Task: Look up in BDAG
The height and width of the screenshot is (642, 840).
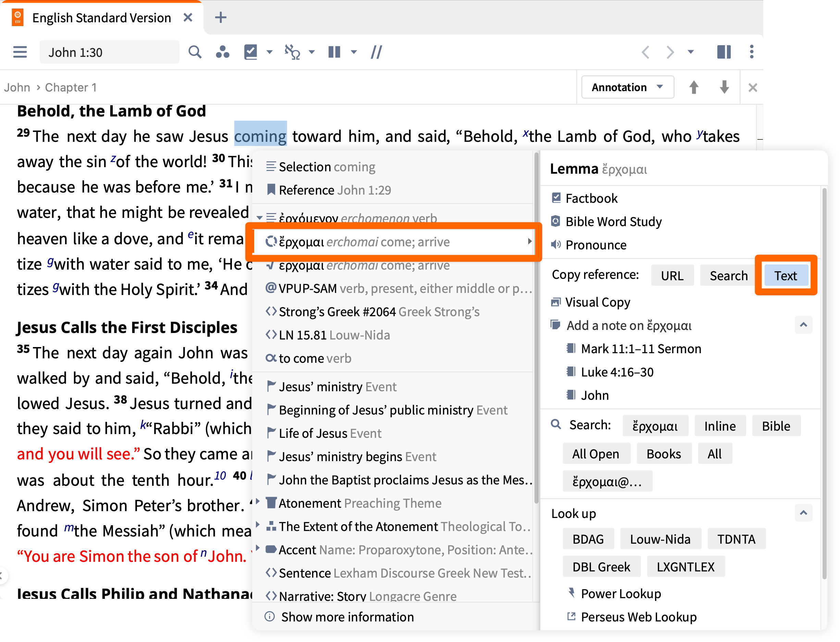Action: pyautogui.click(x=589, y=539)
